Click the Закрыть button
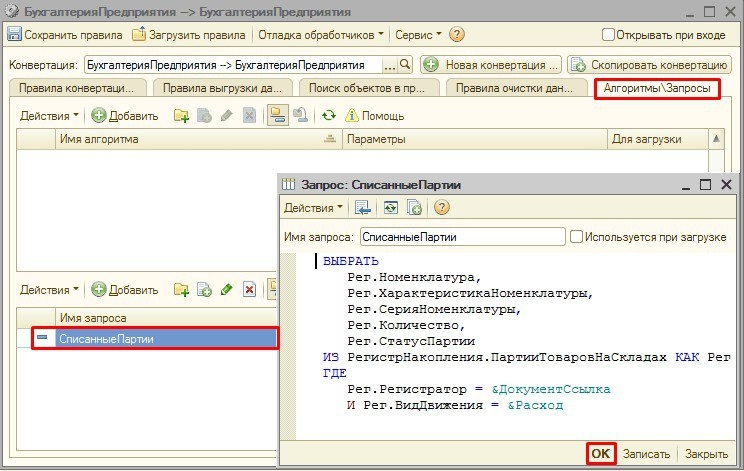Viewport: 744px width, 471px height. click(706, 454)
